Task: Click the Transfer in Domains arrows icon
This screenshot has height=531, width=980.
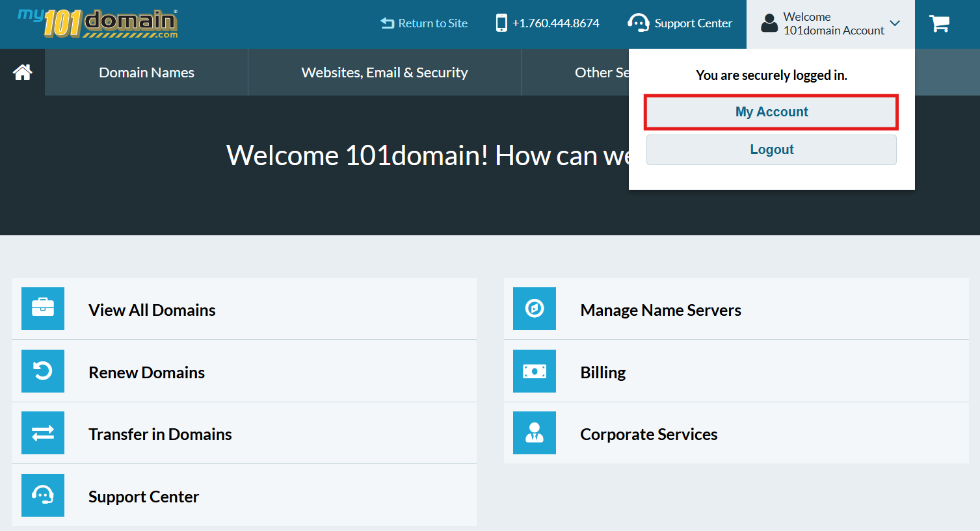Action: click(x=43, y=433)
